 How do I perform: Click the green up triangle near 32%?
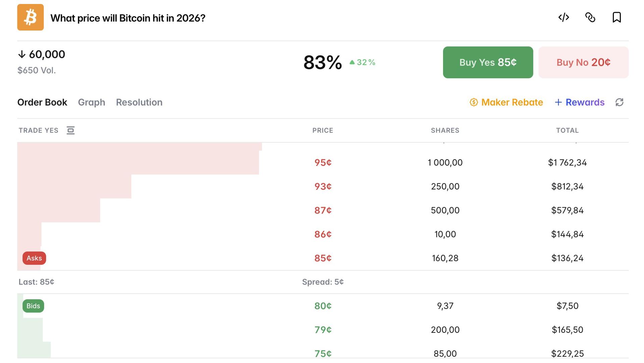point(352,62)
